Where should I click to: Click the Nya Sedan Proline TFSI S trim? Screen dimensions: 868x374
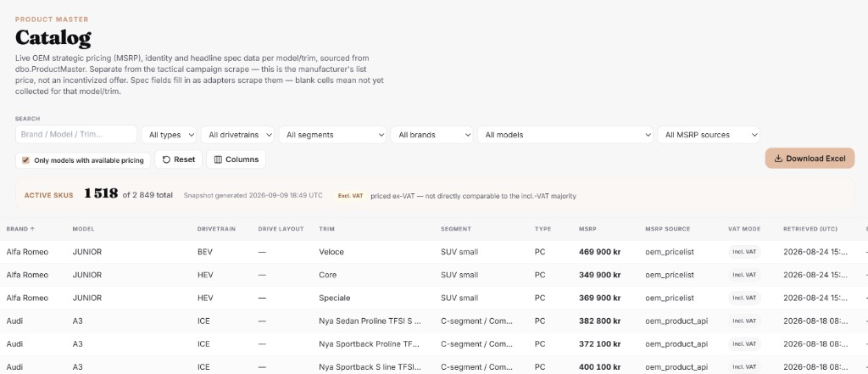[x=370, y=321]
